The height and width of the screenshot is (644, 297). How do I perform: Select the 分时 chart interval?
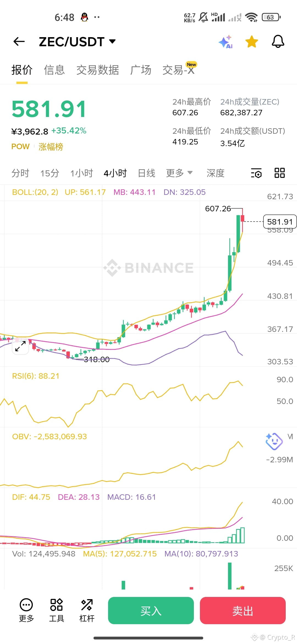click(x=20, y=173)
